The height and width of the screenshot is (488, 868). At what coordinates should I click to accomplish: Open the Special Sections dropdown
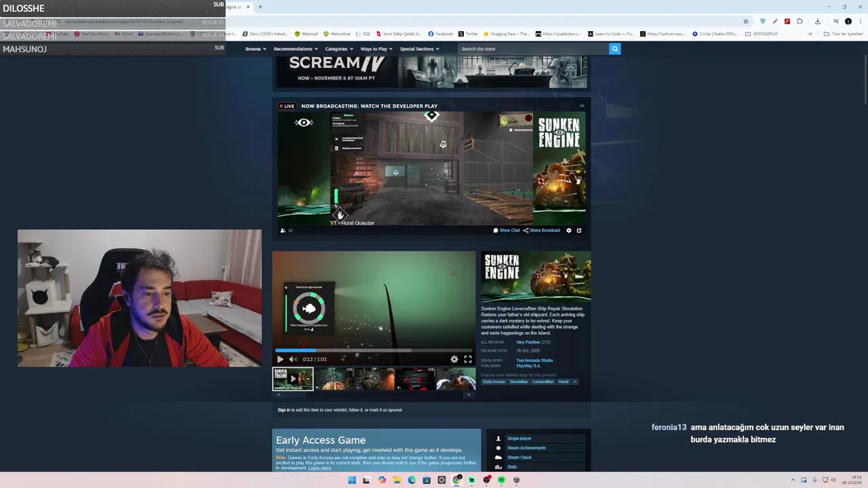tap(419, 49)
